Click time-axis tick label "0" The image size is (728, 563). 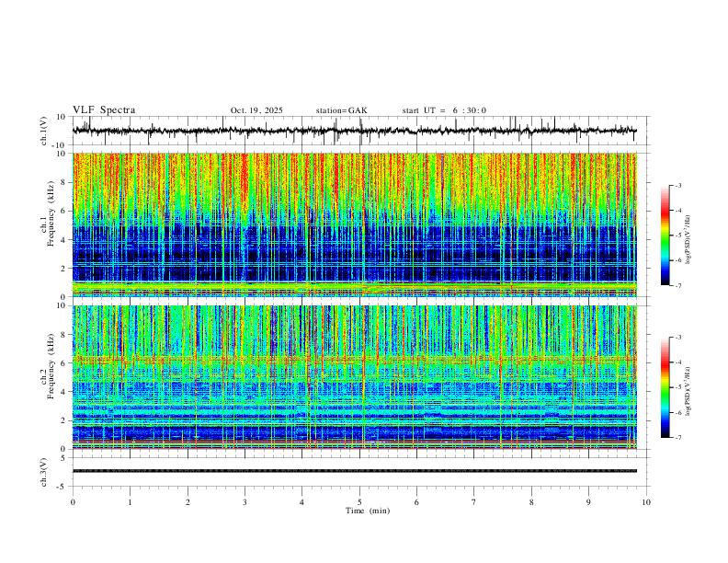point(73,502)
